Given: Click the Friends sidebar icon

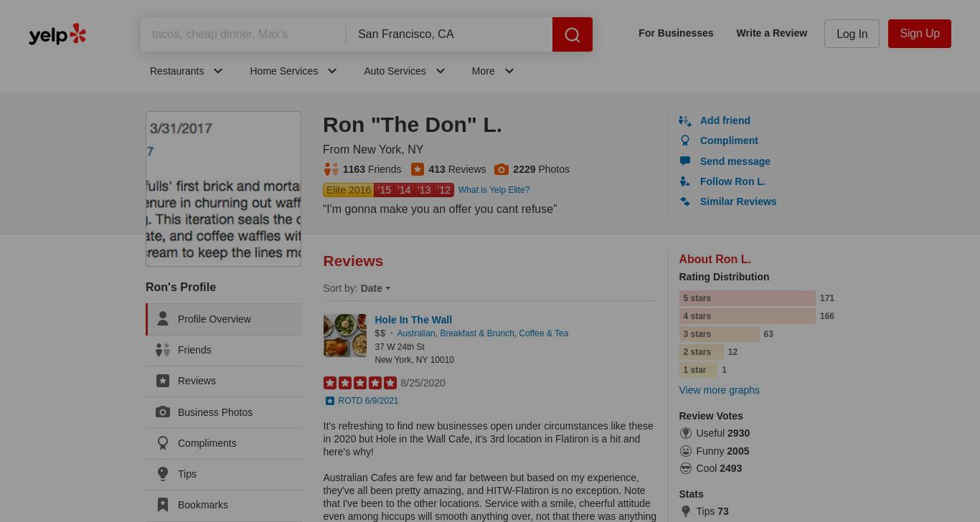Looking at the screenshot, I should [163, 350].
